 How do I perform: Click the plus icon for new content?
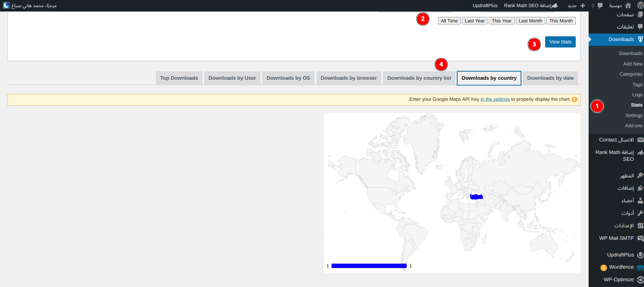(x=583, y=5)
